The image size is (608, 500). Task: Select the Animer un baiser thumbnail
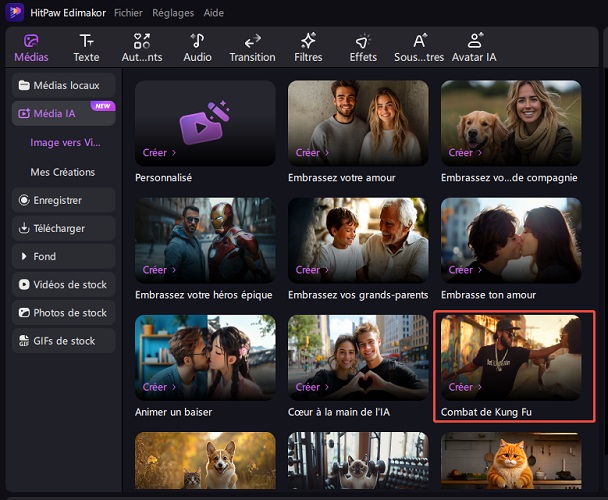pyautogui.click(x=205, y=357)
